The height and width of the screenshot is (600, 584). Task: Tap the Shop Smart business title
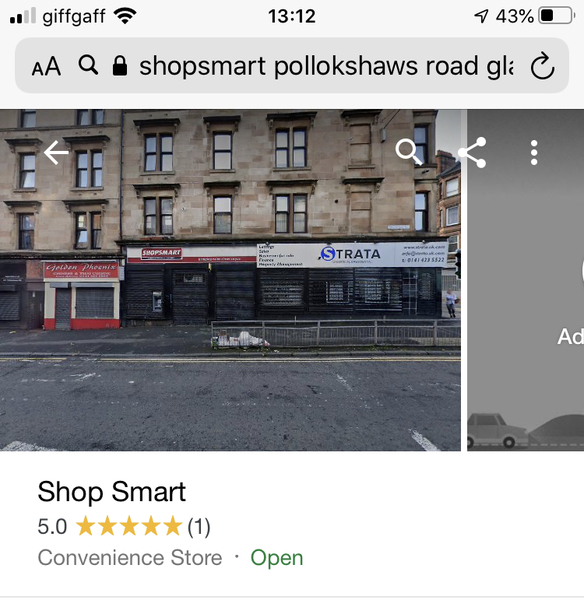click(x=111, y=492)
